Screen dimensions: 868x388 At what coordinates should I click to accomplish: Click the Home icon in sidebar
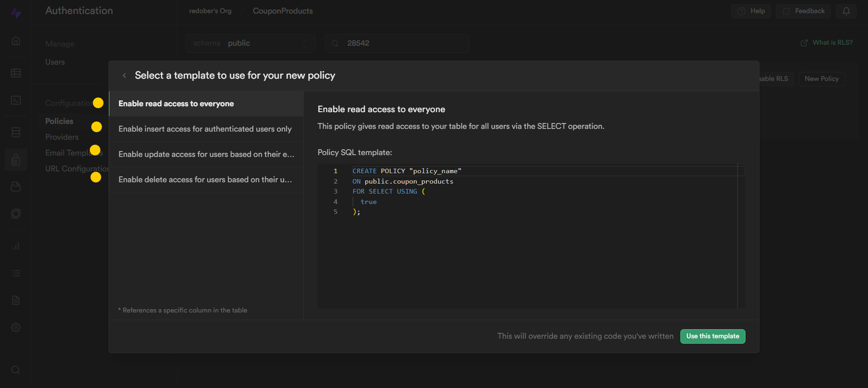click(16, 41)
